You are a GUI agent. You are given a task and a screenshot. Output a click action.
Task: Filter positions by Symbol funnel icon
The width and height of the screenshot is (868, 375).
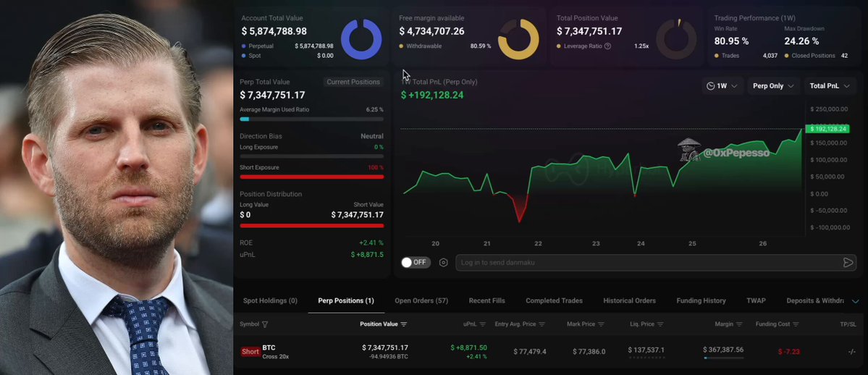[265, 324]
